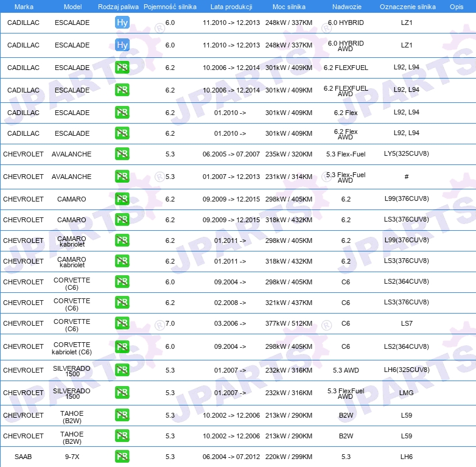Click the Rodzaj paliwa column header

[x=118, y=7]
